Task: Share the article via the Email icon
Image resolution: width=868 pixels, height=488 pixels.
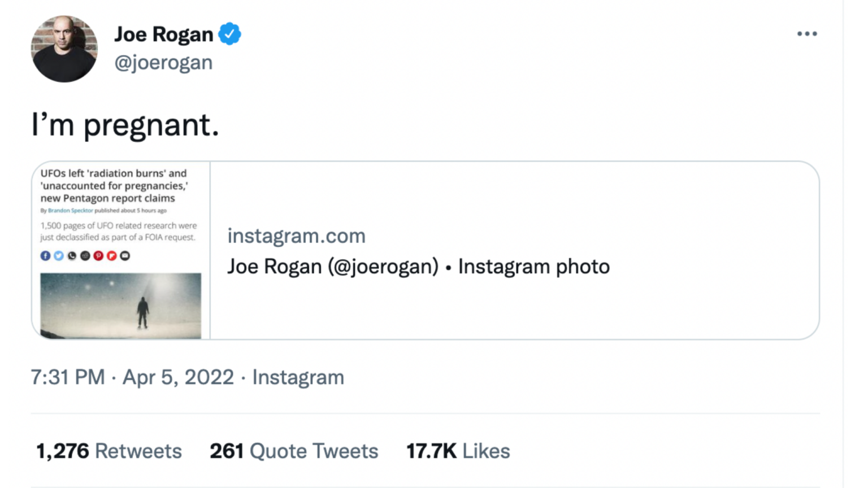Action: pyautogui.click(x=125, y=256)
